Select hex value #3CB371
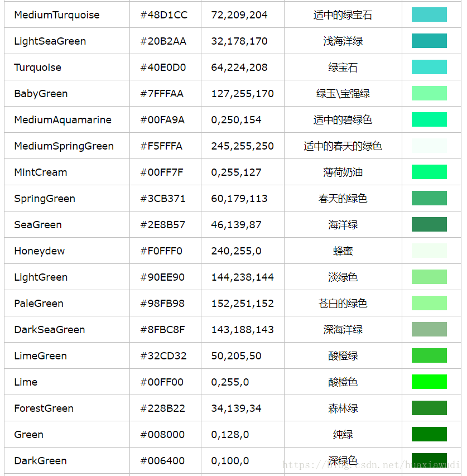Image resolution: width=467 pixels, height=476 pixels. (163, 199)
